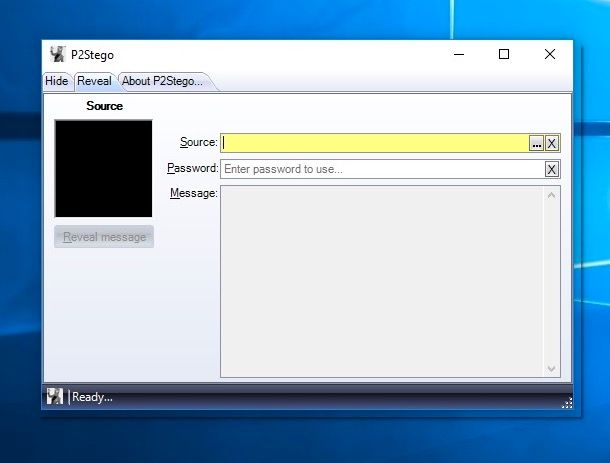Image resolution: width=610 pixels, height=463 pixels.
Task: Browse for source file with ellipsis button
Action: pos(536,144)
